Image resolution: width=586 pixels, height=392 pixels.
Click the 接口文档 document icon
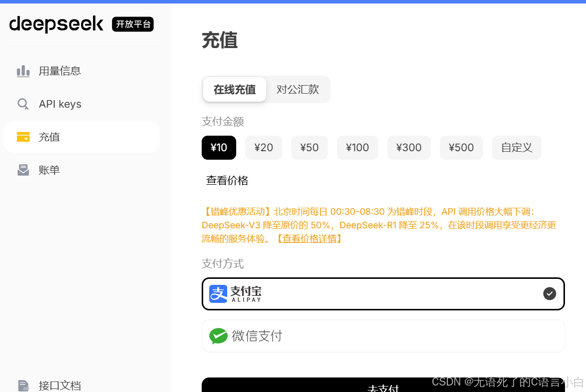click(23, 385)
